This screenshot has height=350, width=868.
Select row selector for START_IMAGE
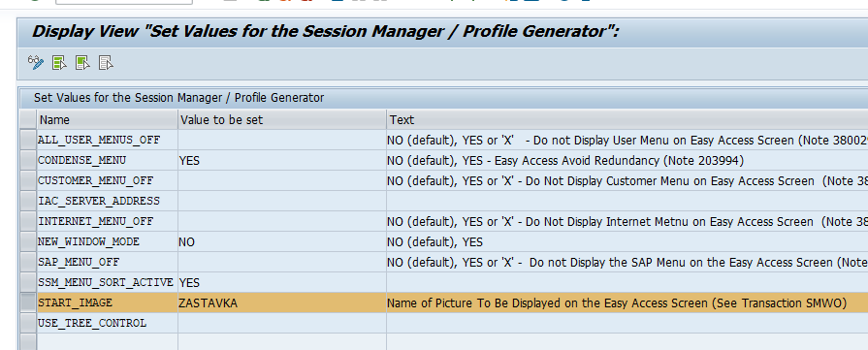coord(28,302)
